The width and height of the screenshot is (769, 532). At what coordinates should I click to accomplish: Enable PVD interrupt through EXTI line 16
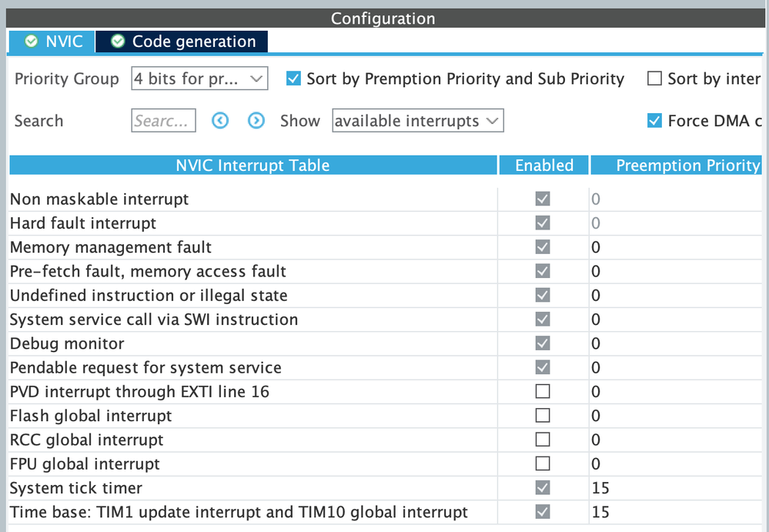point(543,391)
